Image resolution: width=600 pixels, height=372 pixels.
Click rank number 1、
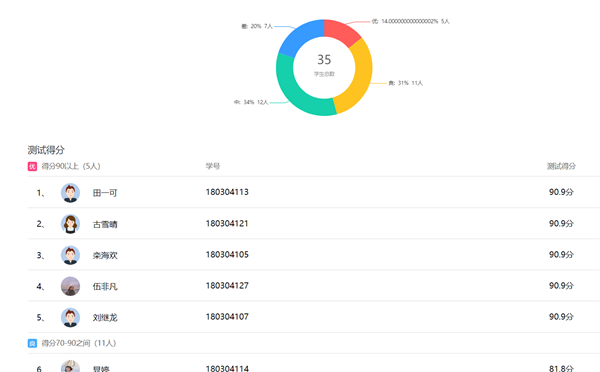point(41,193)
